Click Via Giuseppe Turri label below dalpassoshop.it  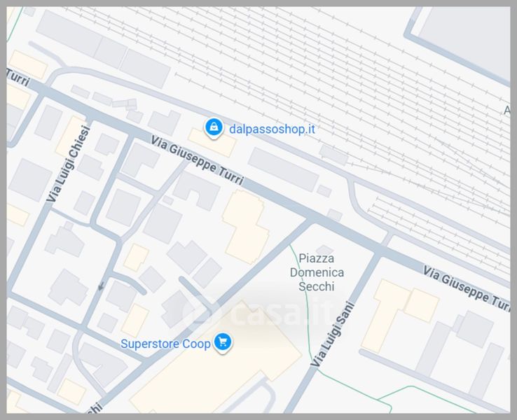197,160
